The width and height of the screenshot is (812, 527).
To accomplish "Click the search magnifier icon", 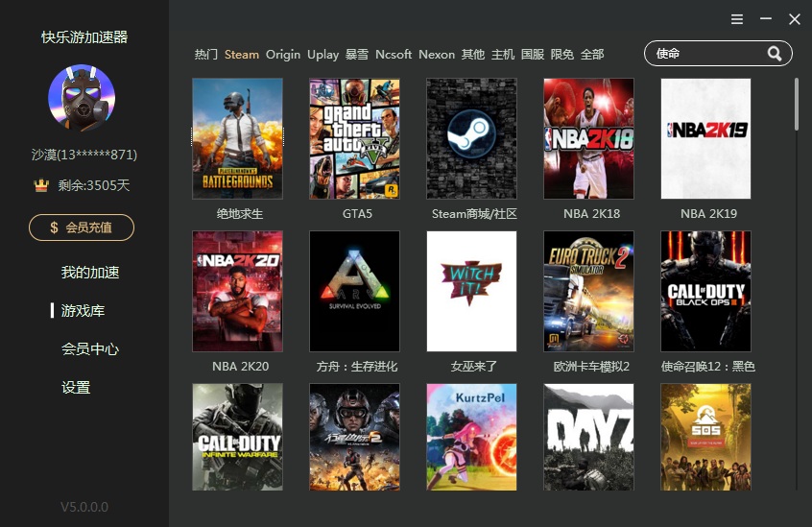I will [x=775, y=54].
